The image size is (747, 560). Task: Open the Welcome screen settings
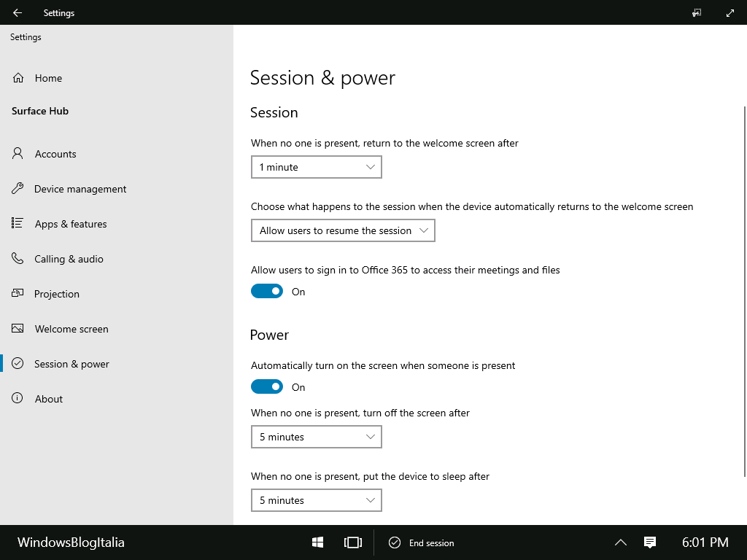(117, 329)
